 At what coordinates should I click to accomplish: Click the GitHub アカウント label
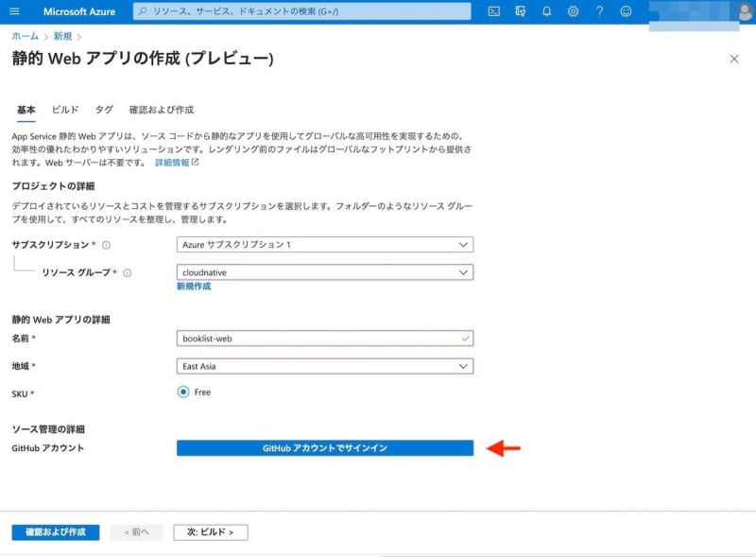click(x=48, y=448)
